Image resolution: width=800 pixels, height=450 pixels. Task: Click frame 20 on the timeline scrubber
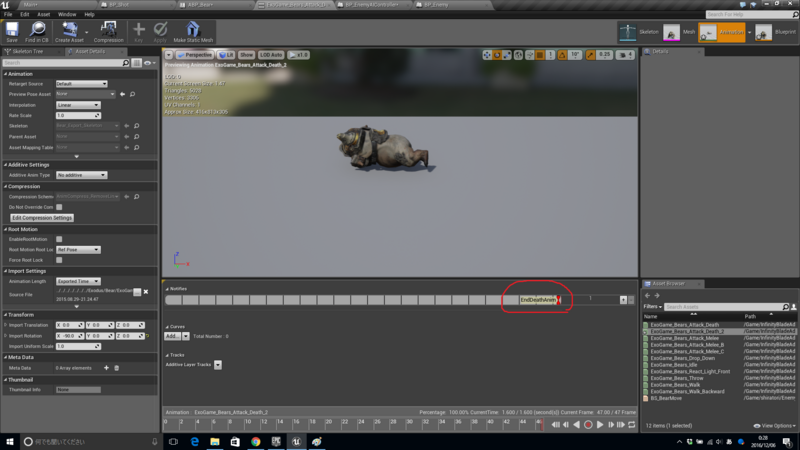pyautogui.click(x=328, y=423)
